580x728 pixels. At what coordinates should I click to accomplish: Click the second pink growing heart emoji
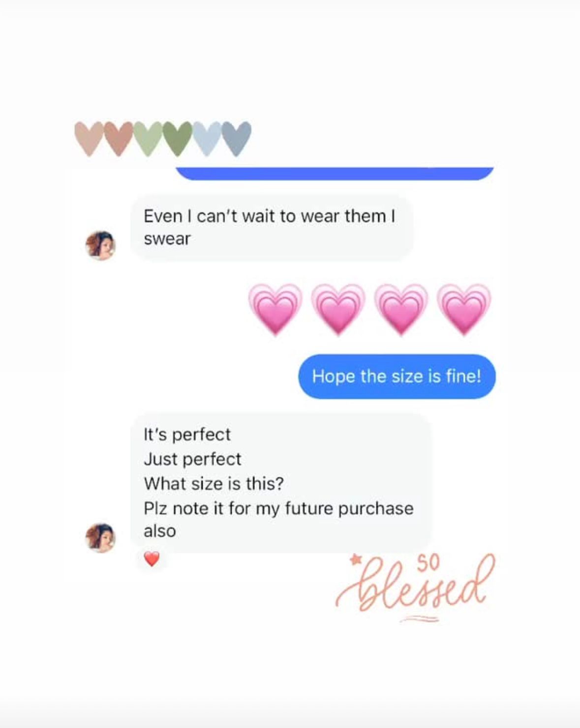click(x=338, y=309)
